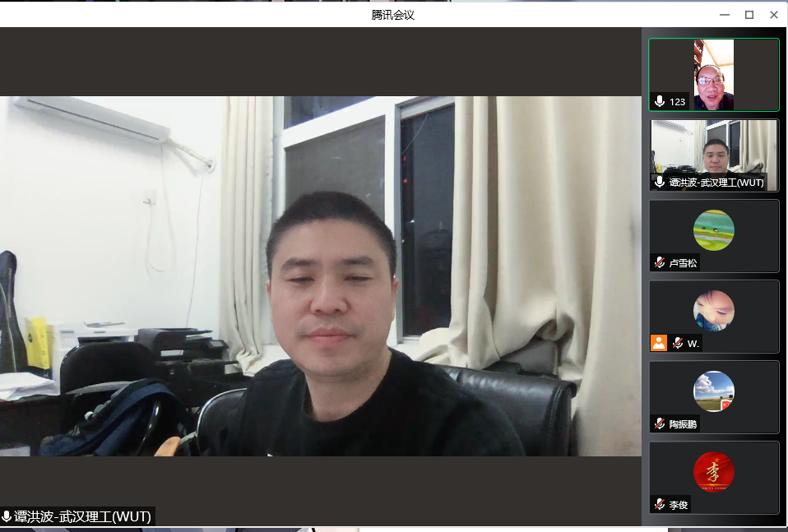Select the sky landscape avatar of 陶振鹏

tap(713, 391)
